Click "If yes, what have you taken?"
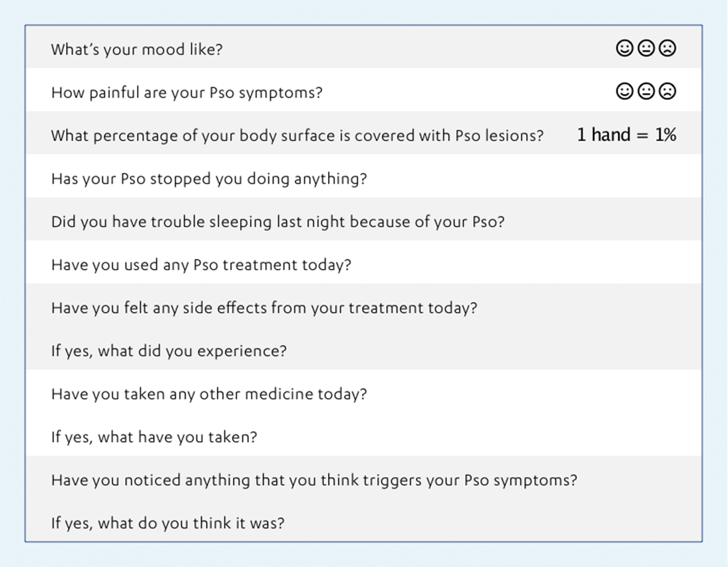The image size is (728, 567). [x=154, y=437]
